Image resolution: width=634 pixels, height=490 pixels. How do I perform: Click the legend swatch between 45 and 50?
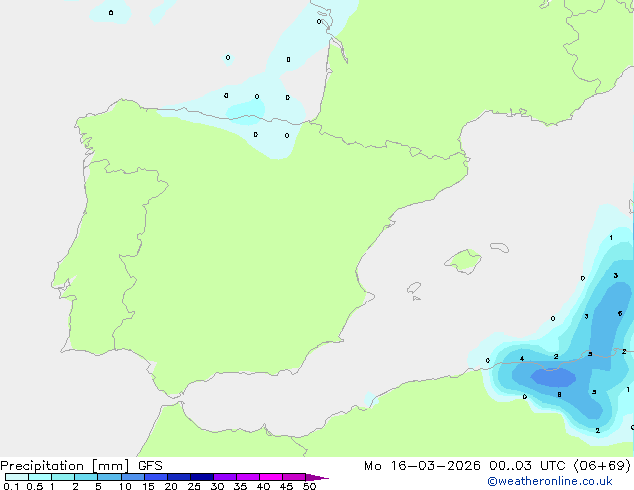(294, 477)
